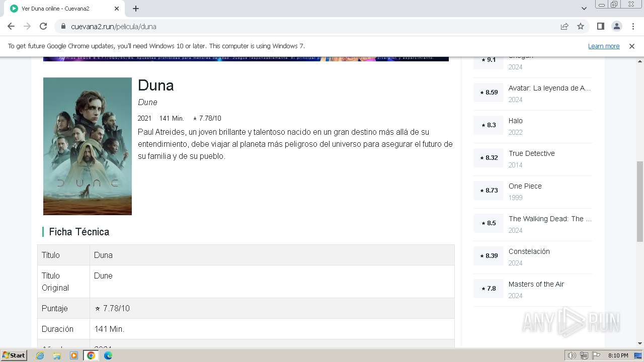Open Windows Explorer folder from the taskbar
644x362 pixels.
coord(57,355)
